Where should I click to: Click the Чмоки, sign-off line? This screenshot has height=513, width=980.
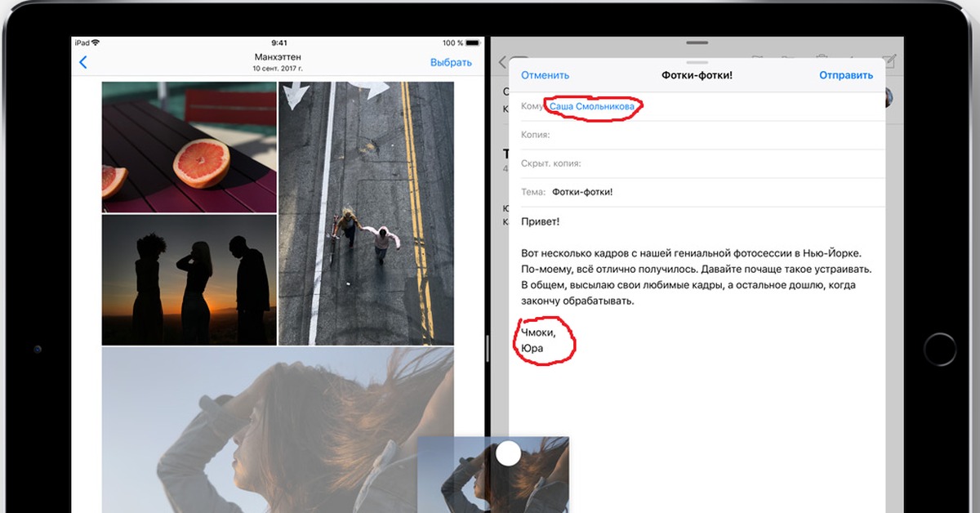click(538, 332)
